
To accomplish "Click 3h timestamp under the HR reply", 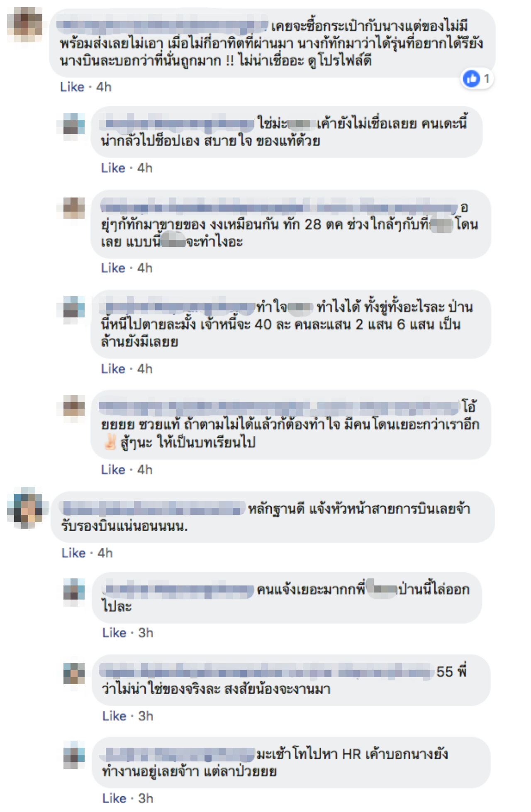I will [x=146, y=798].
